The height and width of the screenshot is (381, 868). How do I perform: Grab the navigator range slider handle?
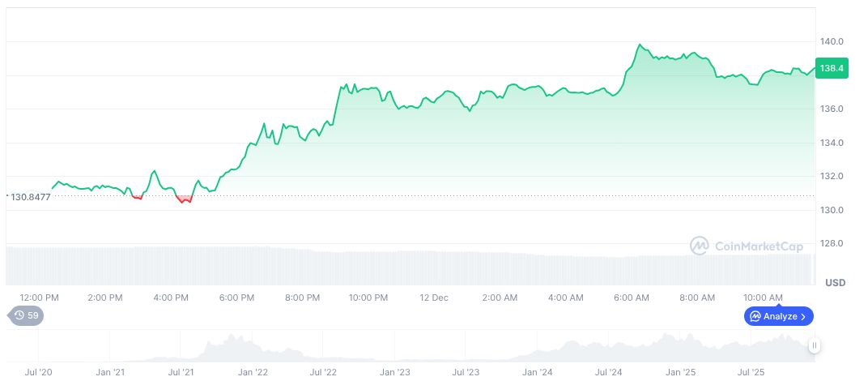[x=815, y=345]
